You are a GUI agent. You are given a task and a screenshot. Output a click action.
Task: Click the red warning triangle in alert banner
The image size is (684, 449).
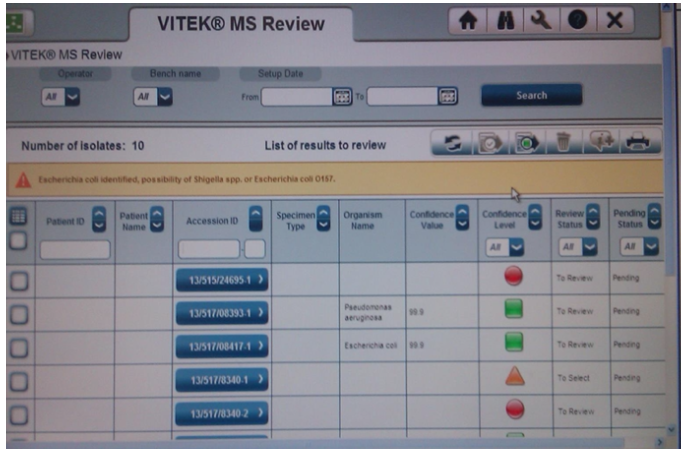(23, 180)
